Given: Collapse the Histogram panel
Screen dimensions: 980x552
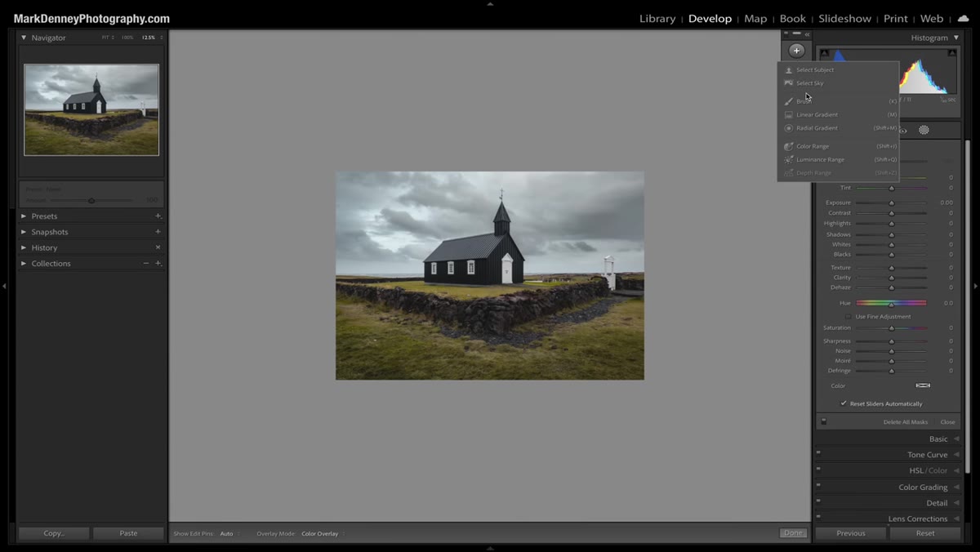Looking at the screenshot, I should (x=956, y=38).
